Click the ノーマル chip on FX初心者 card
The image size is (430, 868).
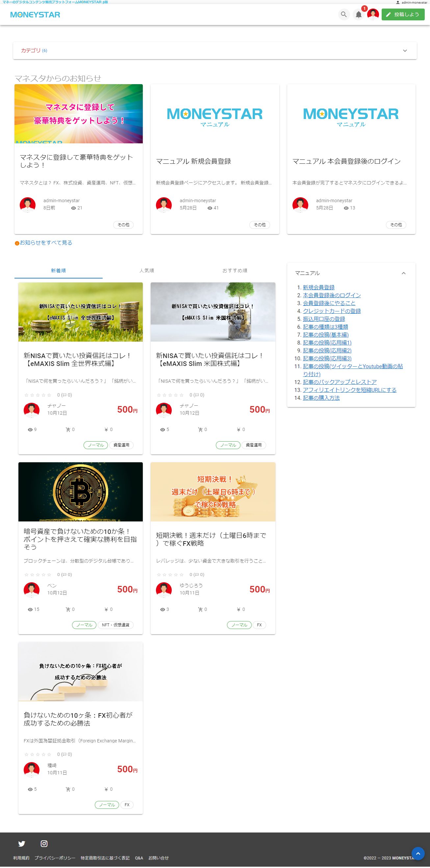pyautogui.click(x=107, y=805)
